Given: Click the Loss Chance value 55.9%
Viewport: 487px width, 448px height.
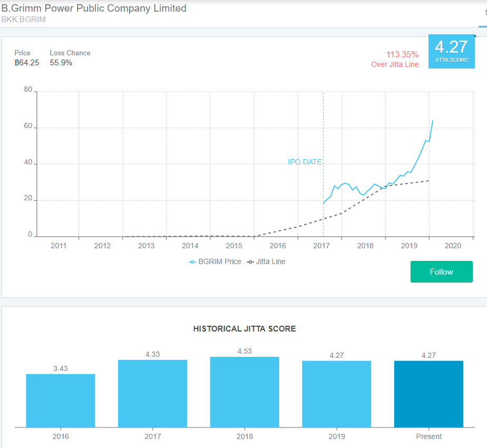Looking at the screenshot, I should (x=61, y=63).
